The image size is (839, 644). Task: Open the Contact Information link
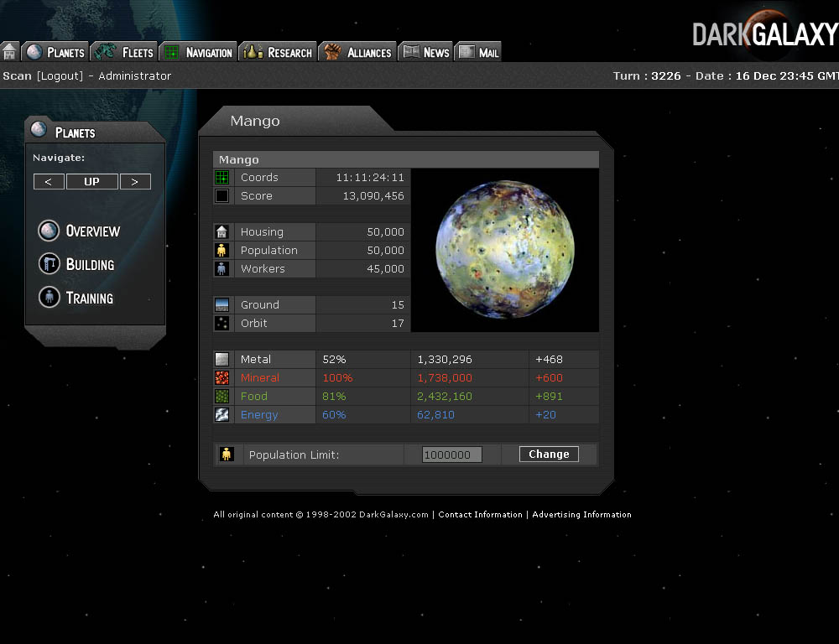pyautogui.click(x=480, y=515)
